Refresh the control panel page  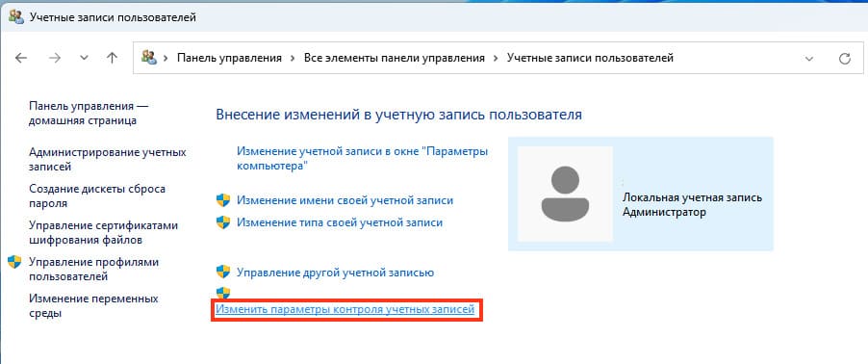(845, 58)
